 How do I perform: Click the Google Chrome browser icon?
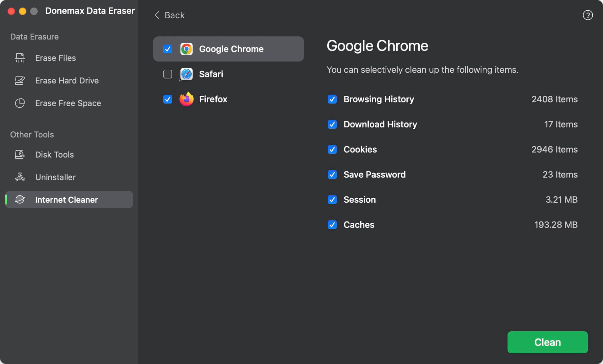point(186,49)
